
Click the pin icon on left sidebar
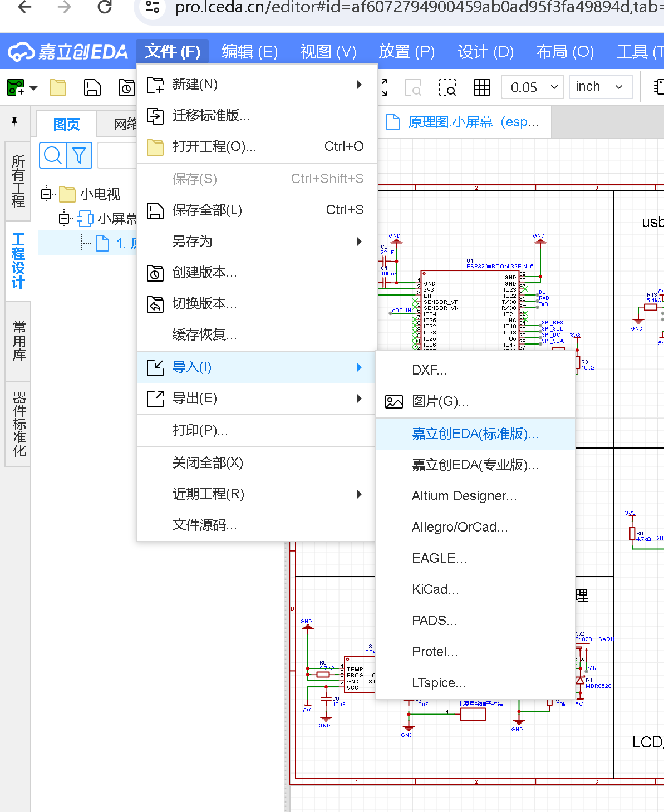(x=14, y=121)
